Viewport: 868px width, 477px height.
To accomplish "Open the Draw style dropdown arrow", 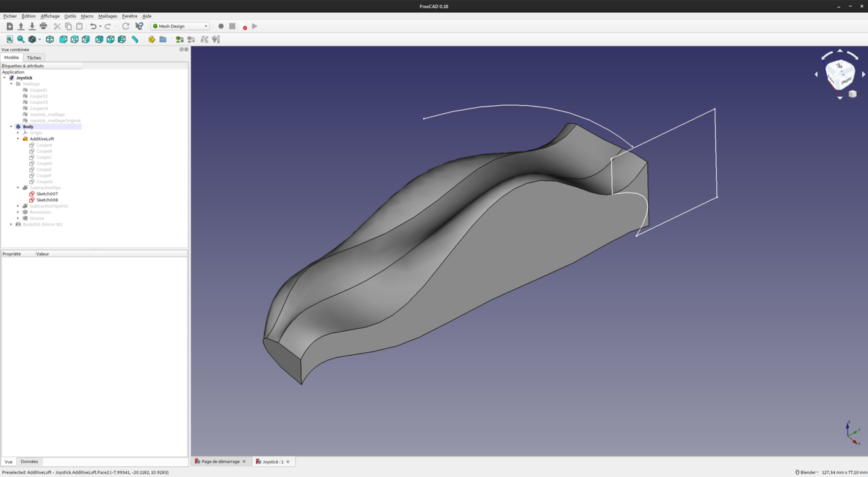I will point(39,39).
